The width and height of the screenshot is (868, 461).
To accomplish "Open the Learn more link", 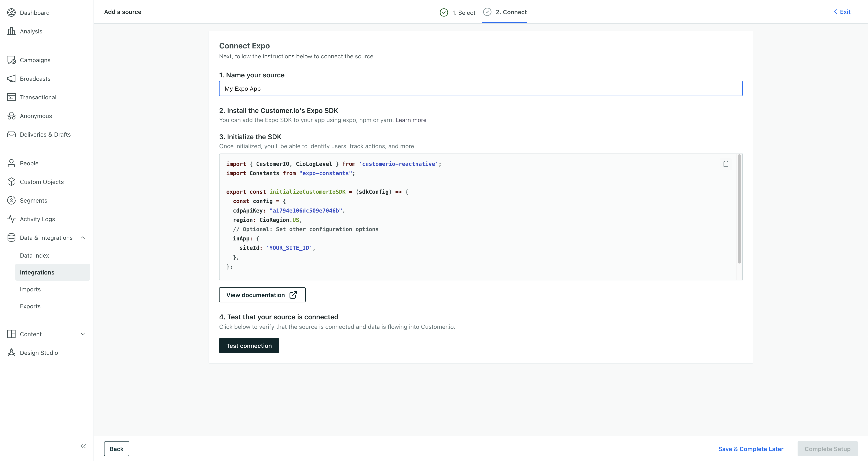I will pyautogui.click(x=411, y=120).
